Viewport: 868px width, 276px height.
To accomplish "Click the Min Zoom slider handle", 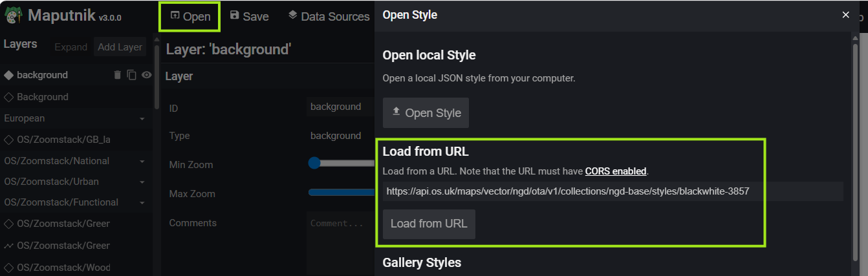I will pos(314,163).
